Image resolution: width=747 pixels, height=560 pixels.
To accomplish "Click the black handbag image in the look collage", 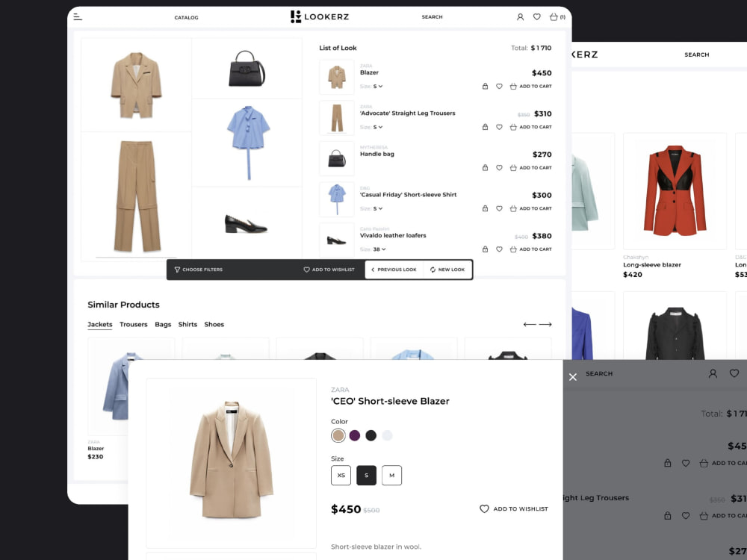I will [247, 69].
